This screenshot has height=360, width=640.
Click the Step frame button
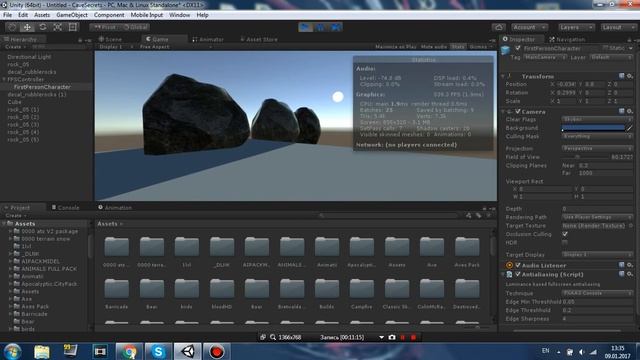tap(336, 27)
